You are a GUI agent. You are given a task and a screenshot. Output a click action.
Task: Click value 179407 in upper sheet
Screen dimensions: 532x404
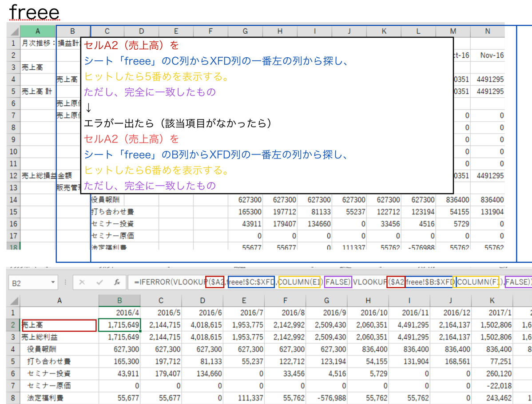280,224
